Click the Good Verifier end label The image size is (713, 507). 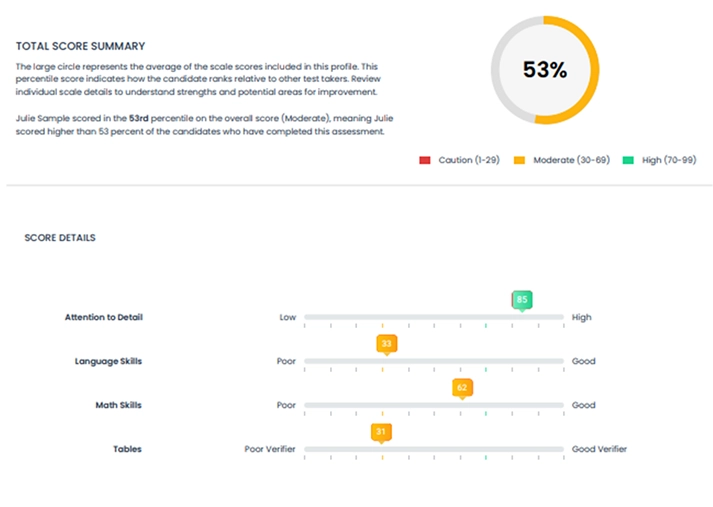pyautogui.click(x=599, y=449)
